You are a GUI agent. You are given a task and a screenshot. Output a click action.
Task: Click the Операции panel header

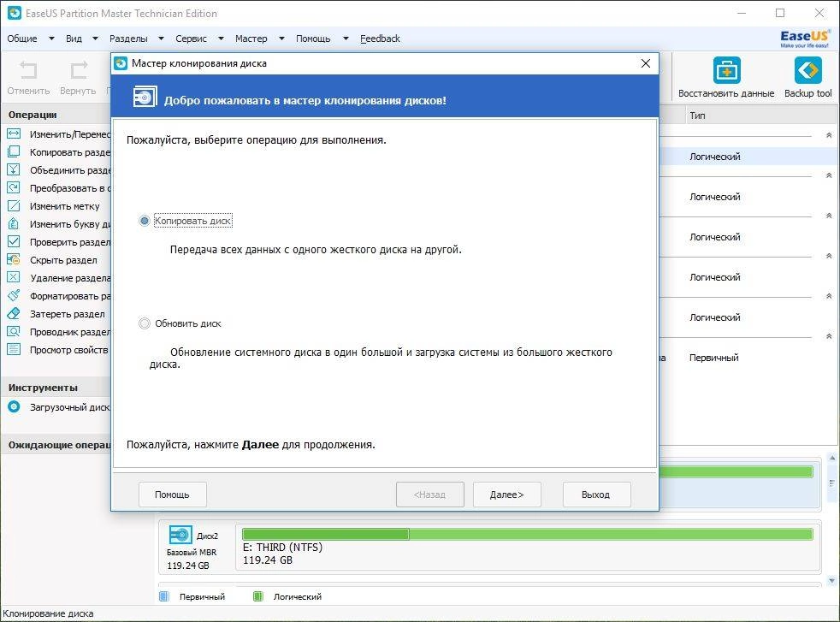tap(56, 115)
